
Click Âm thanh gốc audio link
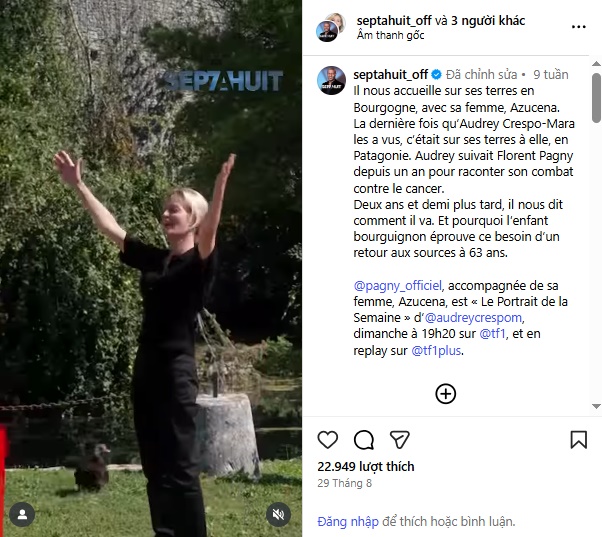(390, 35)
